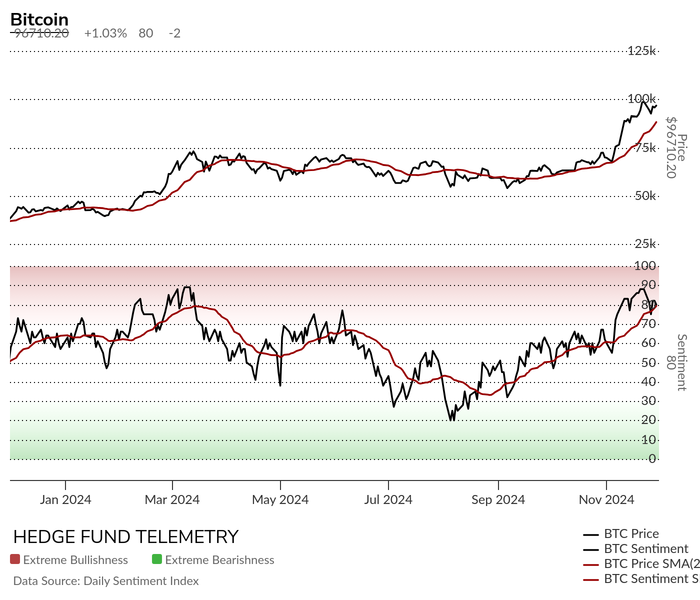Viewport: 700px width, 600px height.
Task: Toggle the BTC Sentiment legend entry
Action: tap(636, 549)
